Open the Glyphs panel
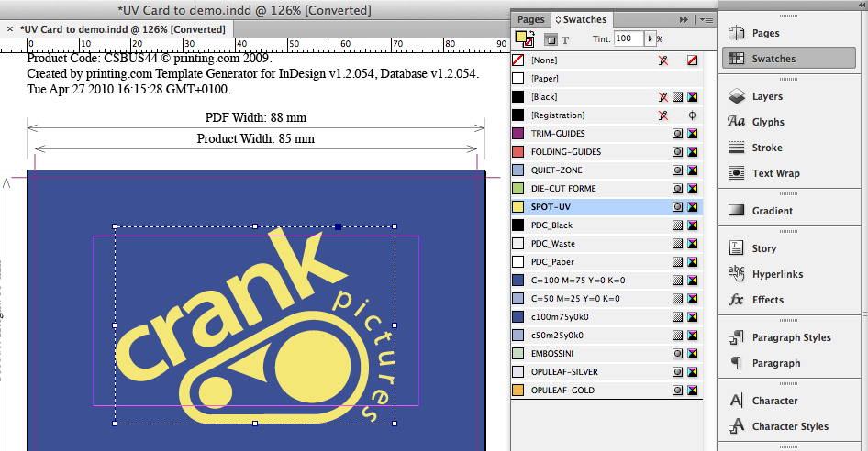Viewport: 868px width, 451px height. pos(766,122)
